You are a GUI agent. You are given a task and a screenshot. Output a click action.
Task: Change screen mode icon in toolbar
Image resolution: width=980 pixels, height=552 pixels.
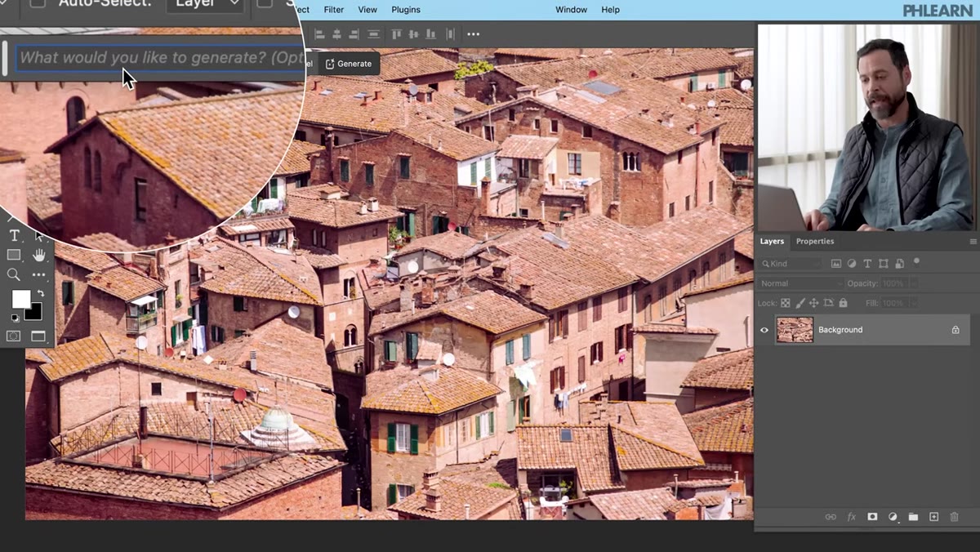click(x=38, y=336)
